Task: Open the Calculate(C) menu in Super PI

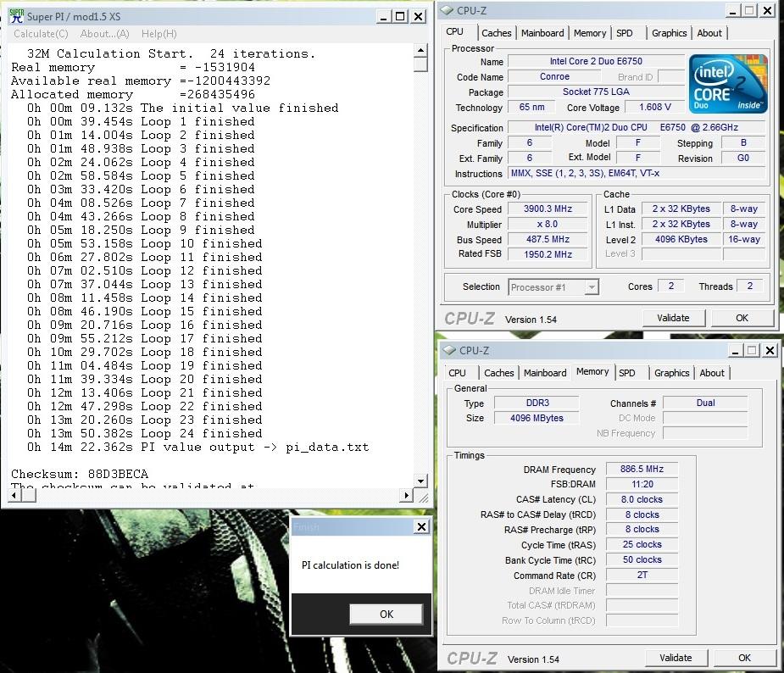Action: (x=41, y=34)
